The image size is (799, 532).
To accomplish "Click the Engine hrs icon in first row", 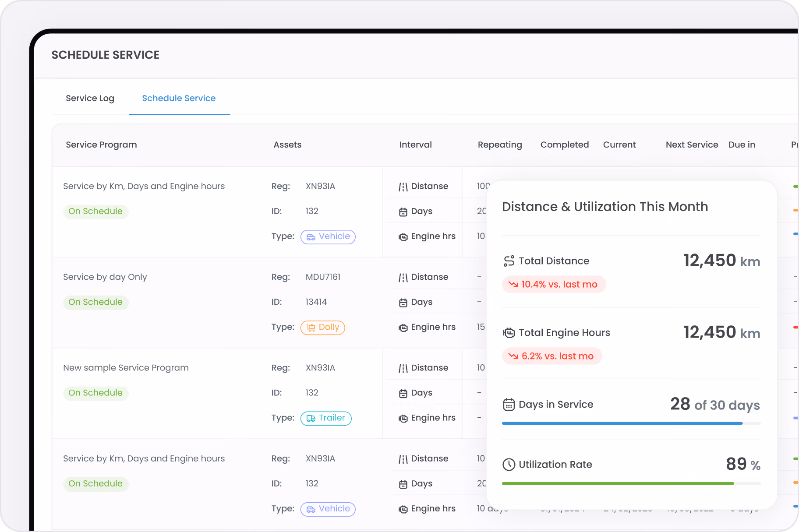I will pyautogui.click(x=403, y=237).
